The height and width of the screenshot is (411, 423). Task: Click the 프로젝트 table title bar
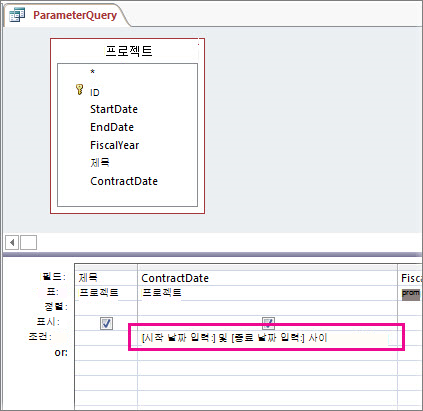[x=128, y=51]
